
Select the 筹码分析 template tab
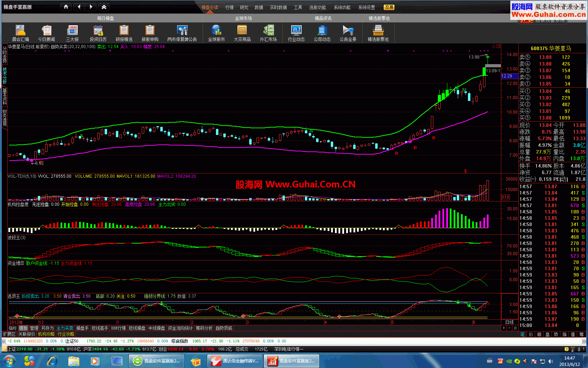[x=204, y=328]
